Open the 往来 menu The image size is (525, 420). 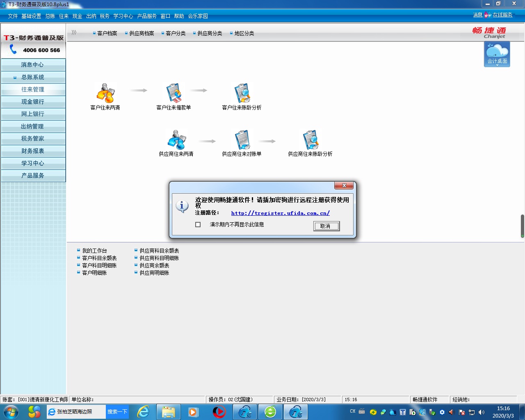[64, 16]
